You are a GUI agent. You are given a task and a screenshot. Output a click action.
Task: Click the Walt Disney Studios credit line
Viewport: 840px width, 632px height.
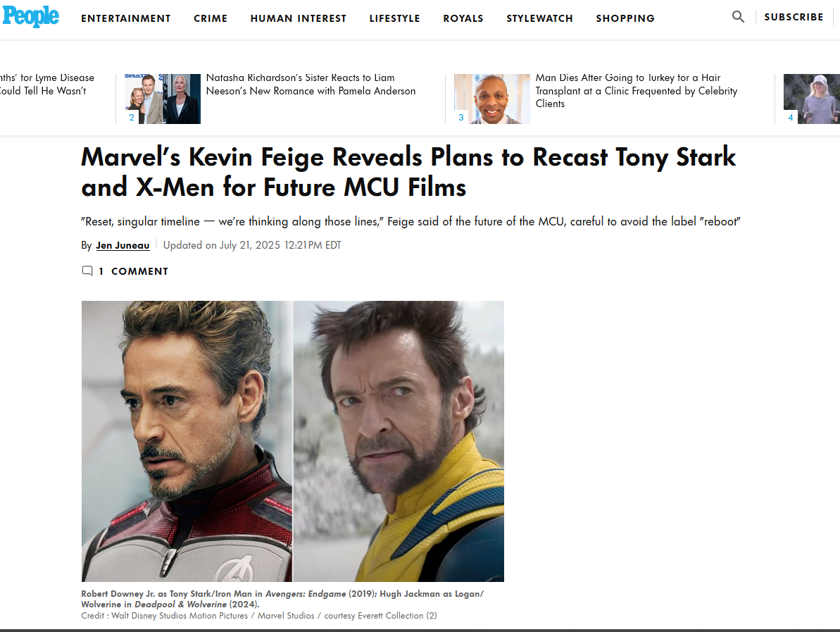pos(258,615)
